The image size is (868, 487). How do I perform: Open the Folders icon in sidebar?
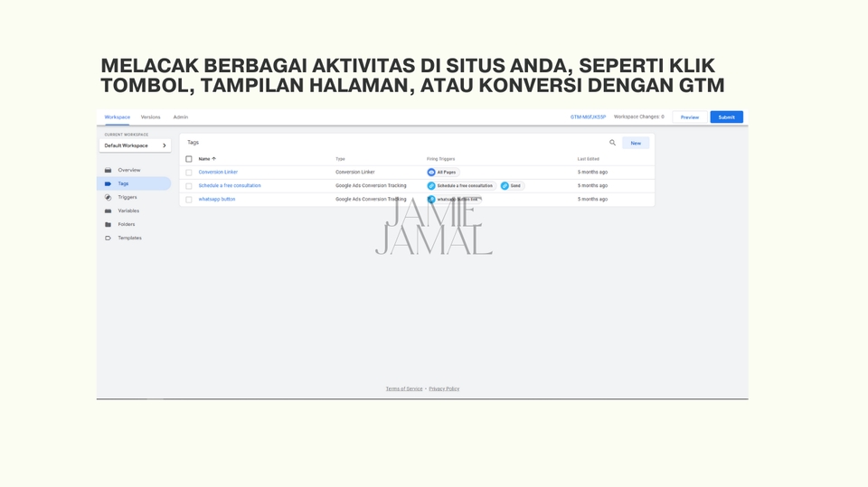coord(108,224)
